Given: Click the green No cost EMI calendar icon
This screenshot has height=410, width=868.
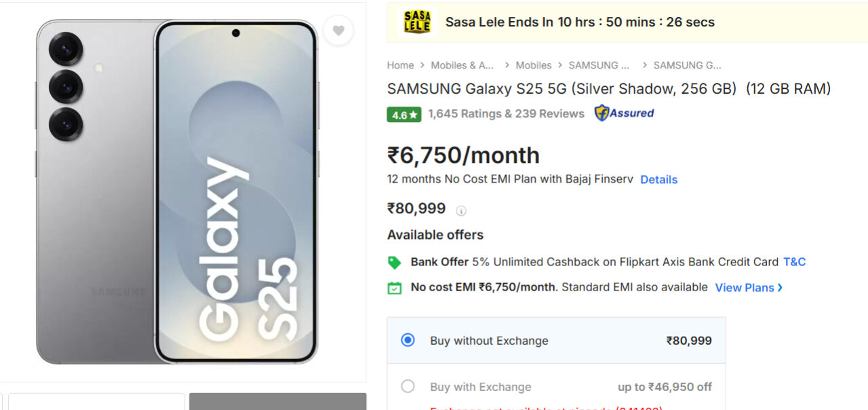Looking at the screenshot, I should (394, 288).
